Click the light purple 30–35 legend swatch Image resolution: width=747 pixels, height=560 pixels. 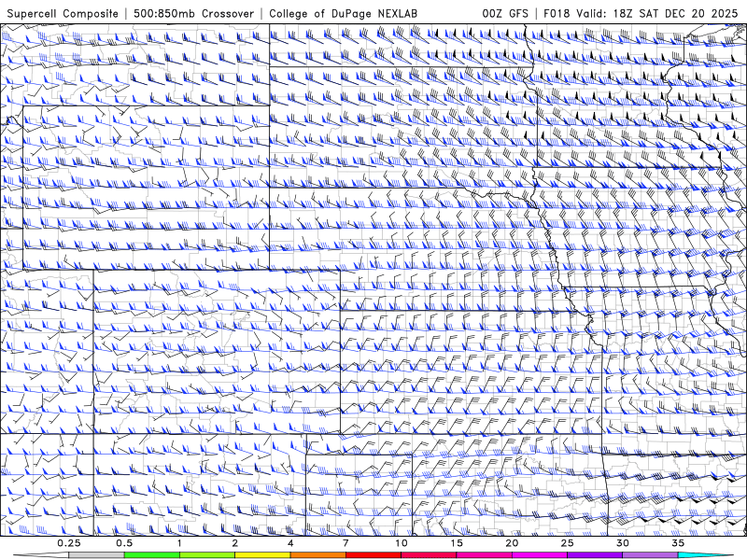click(x=650, y=555)
